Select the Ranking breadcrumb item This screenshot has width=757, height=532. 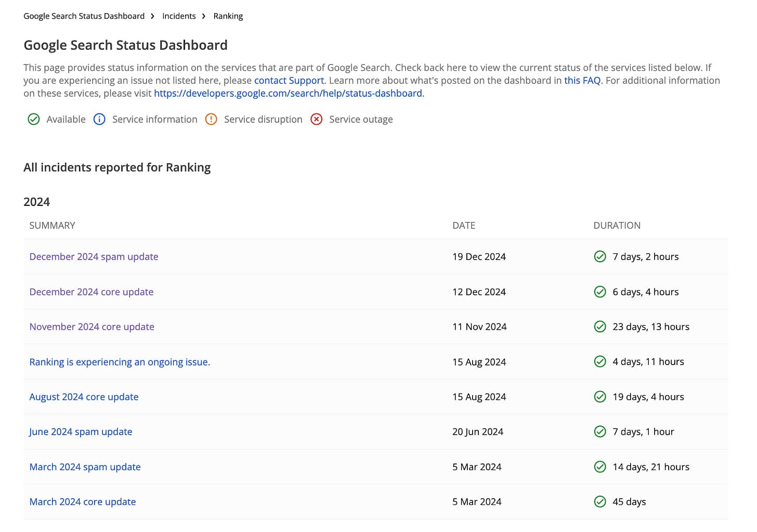pos(228,16)
